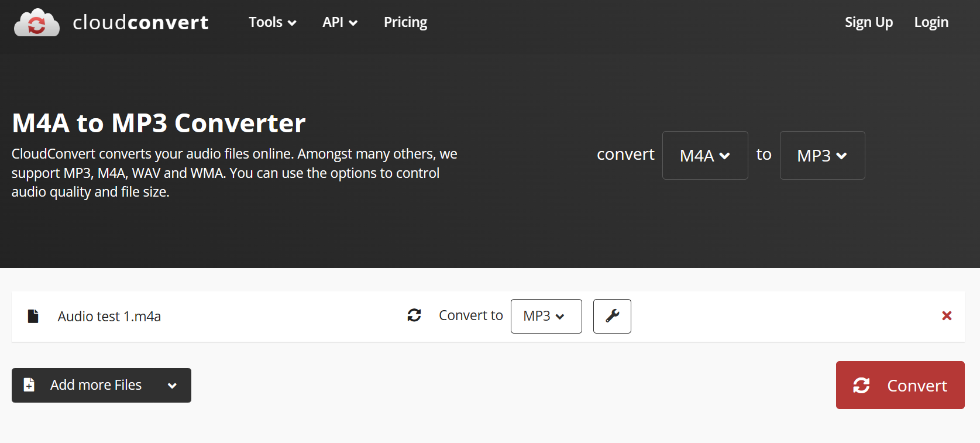Screen dimensions: 980x443
Task: Click the file icon beside Audio test 1.m4a
Action: click(33, 316)
